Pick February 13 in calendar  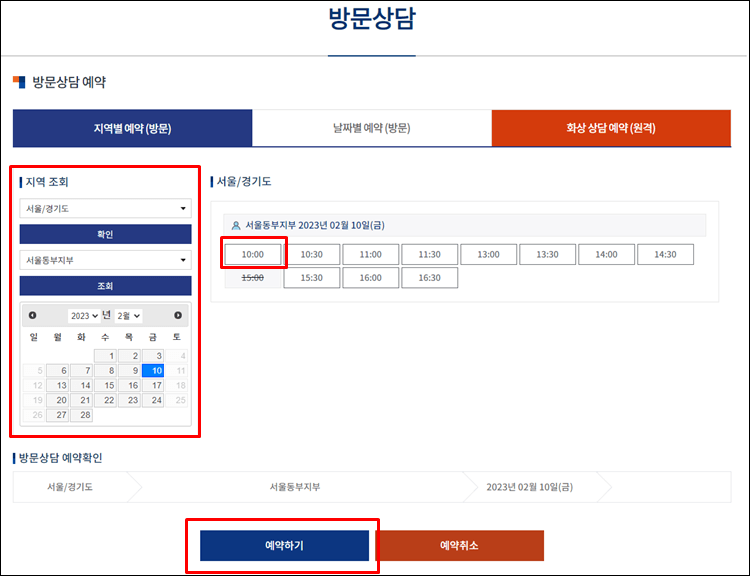(57, 386)
